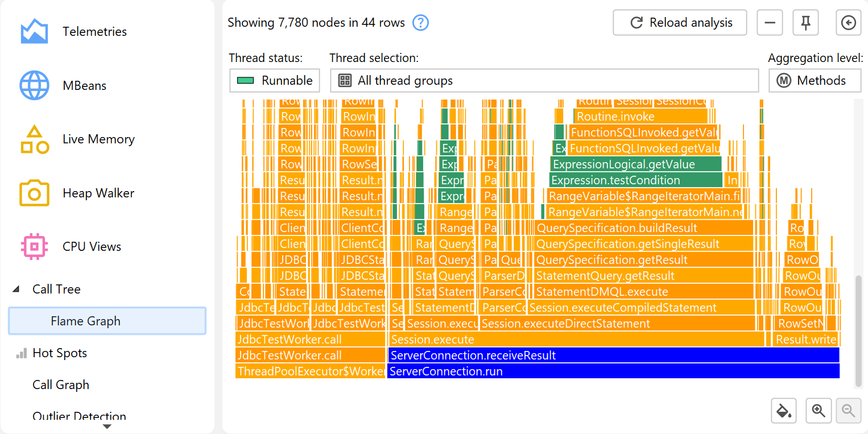Open the Runnable thread status dropdown
868x434 pixels.
coord(275,81)
